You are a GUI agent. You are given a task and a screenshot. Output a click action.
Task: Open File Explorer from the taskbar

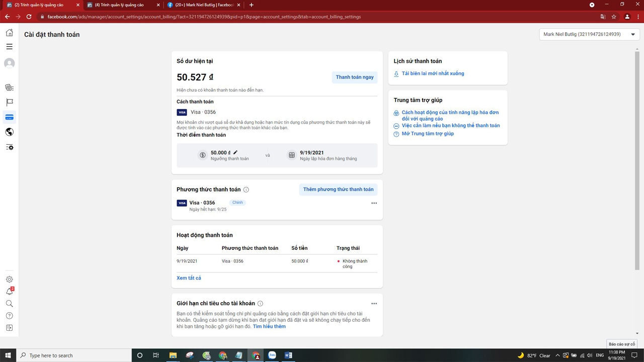pos(173,355)
